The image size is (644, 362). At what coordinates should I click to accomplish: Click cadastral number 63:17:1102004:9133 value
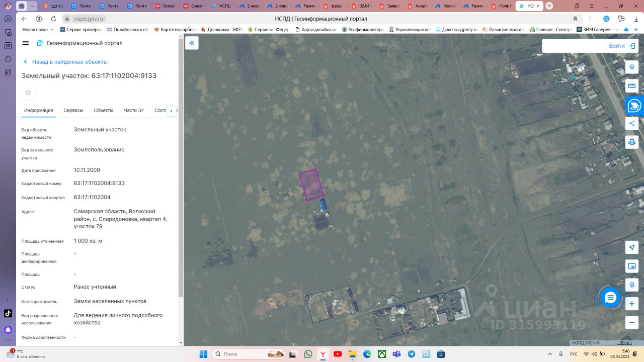click(99, 183)
